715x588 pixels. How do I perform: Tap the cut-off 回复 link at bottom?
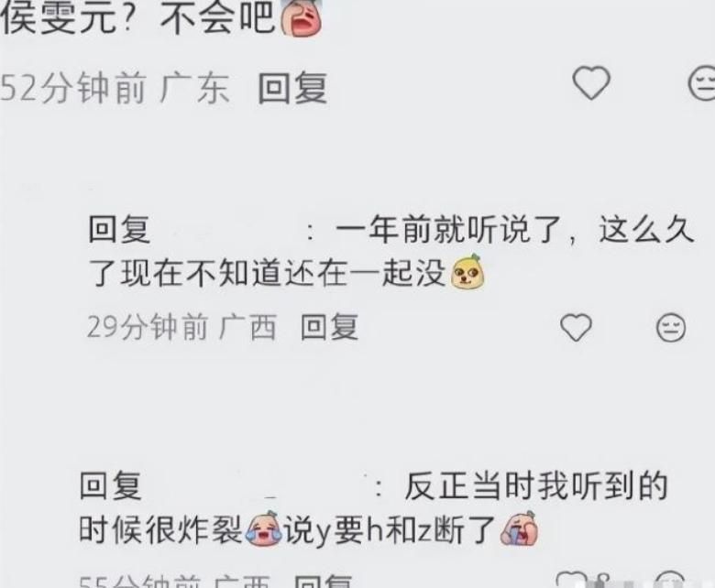point(324,581)
